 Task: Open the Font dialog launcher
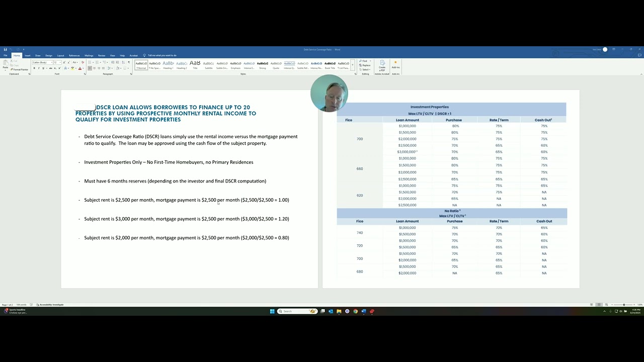(x=85, y=74)
